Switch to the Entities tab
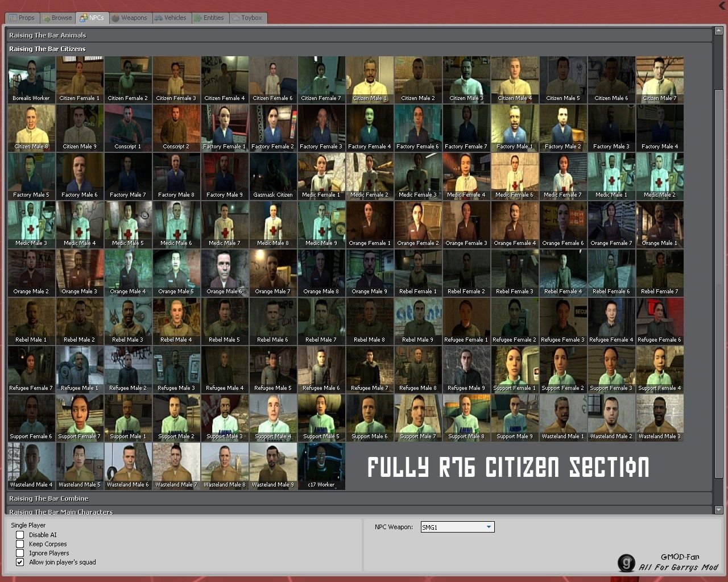Viewport: 728px width, 582px height. click(210, 18)
